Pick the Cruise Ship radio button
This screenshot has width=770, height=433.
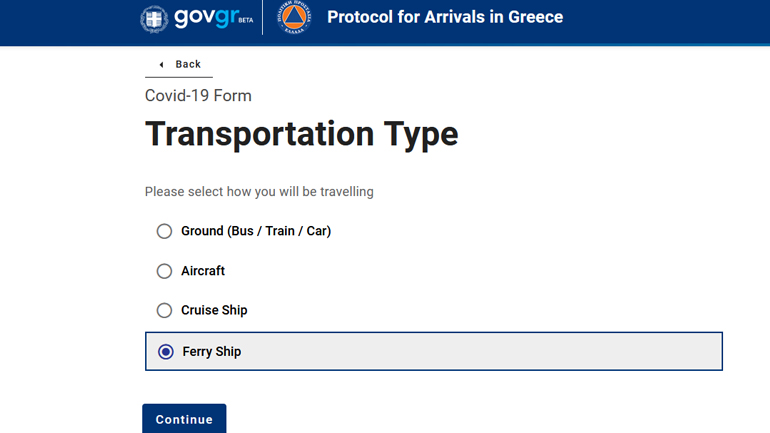coord(164,310)
